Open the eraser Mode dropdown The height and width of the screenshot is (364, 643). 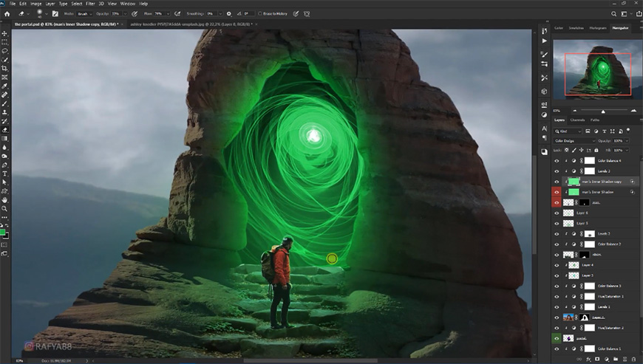(x=85, y=13)
